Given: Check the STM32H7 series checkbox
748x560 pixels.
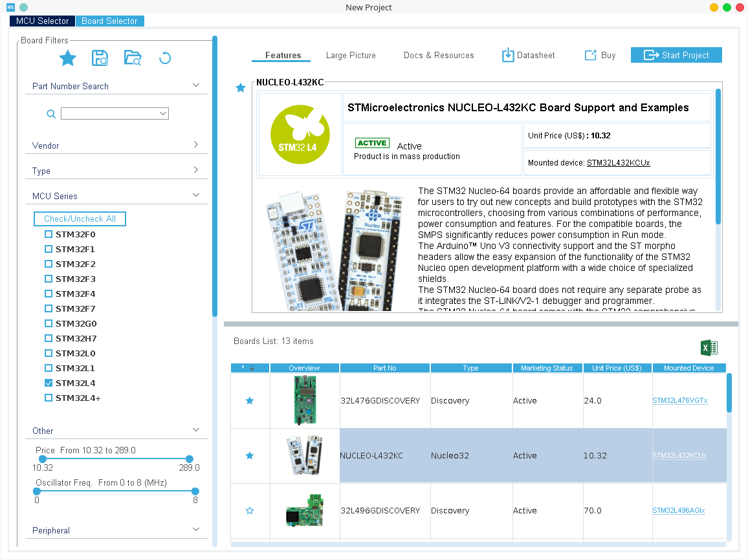Looking at the screenshot, I should tap(49, 338).
